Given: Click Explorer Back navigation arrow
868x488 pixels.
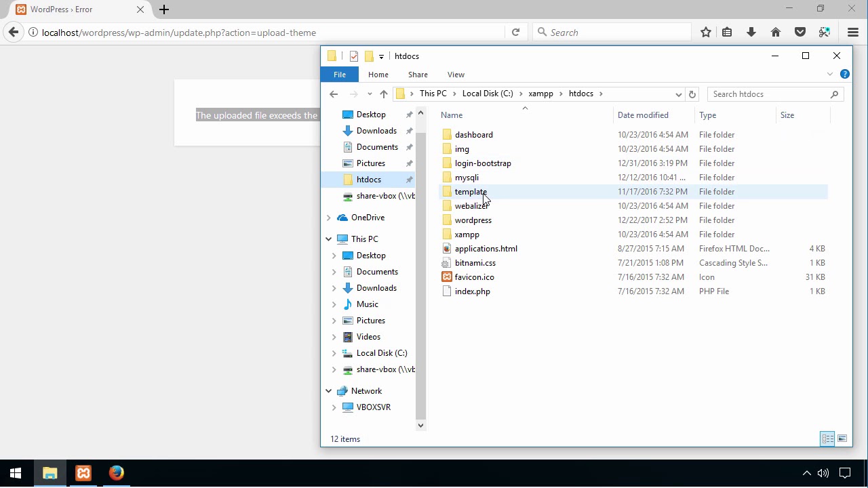Looking at the screenshot, I should point(333,94).
